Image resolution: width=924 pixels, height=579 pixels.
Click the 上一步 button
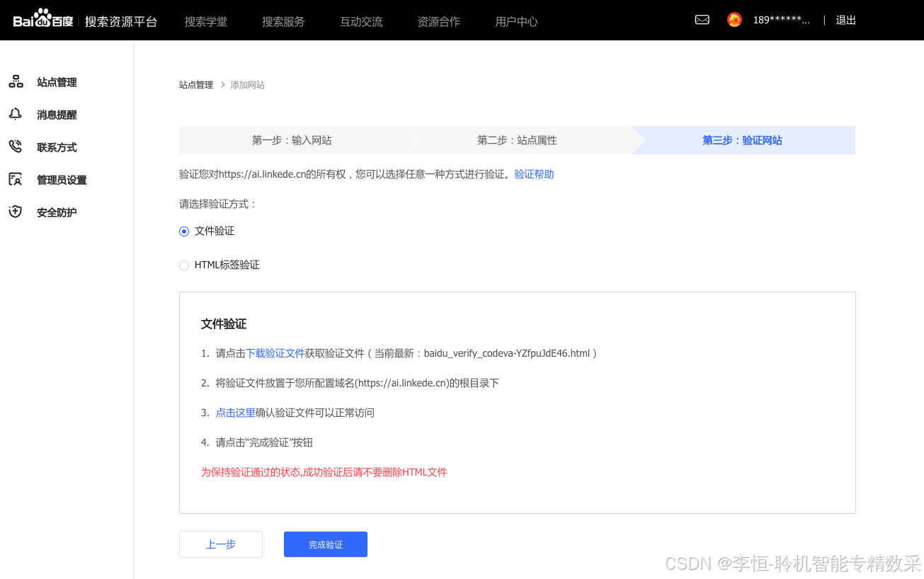click(221, 544)
